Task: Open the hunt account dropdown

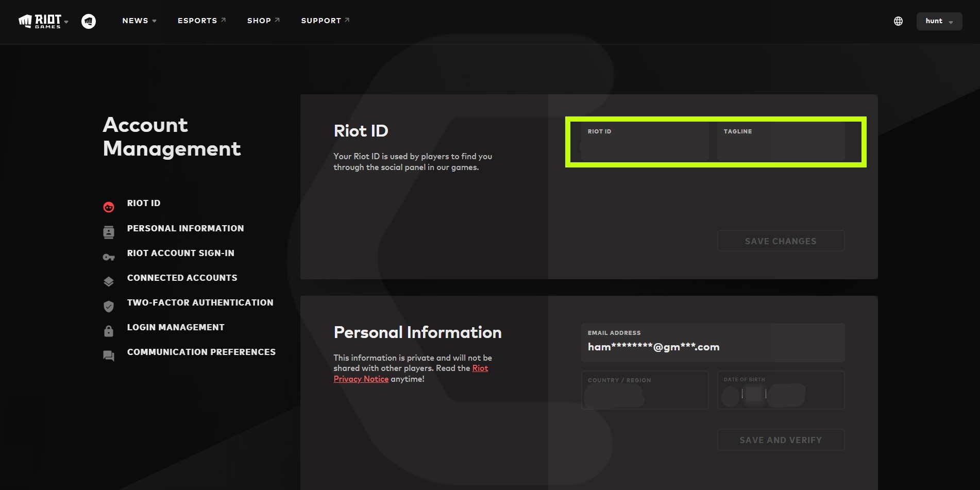Action: pyautogui.click(x=939, y=21)
